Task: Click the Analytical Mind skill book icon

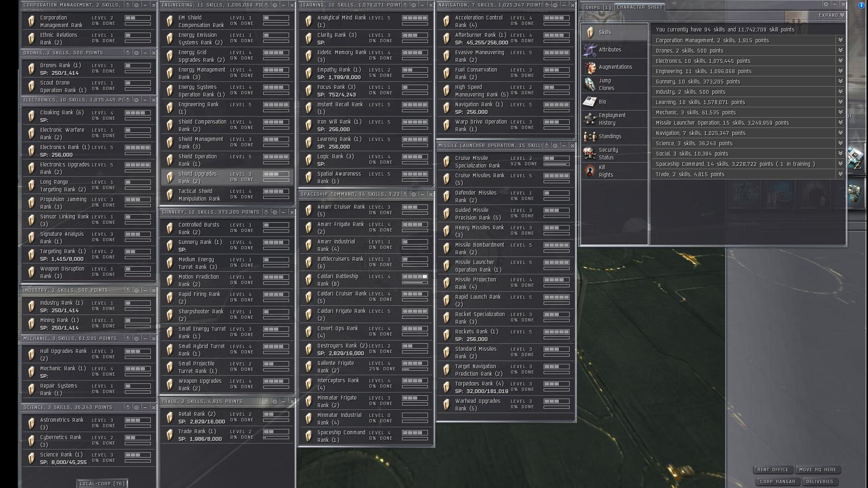Action: pyautogui.click(x=308, y=21)
